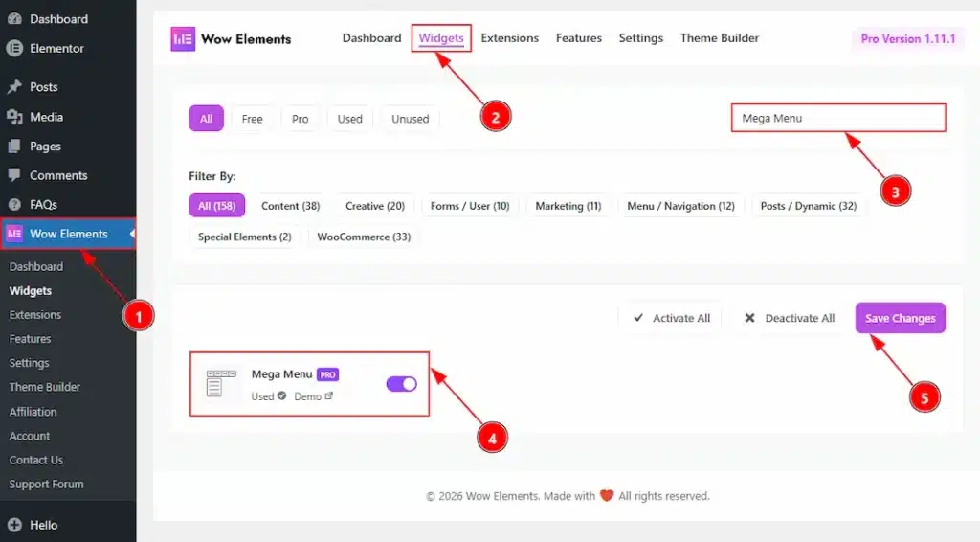Viewport: 980px width, 542px height.
Task: Switch to the Extensions tab in header
Action: pyautogui.click(x=510, y=38)
